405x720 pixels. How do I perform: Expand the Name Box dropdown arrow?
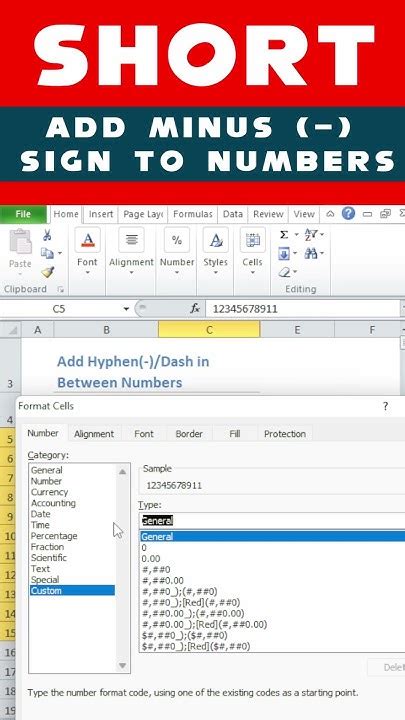coord(126,309)
